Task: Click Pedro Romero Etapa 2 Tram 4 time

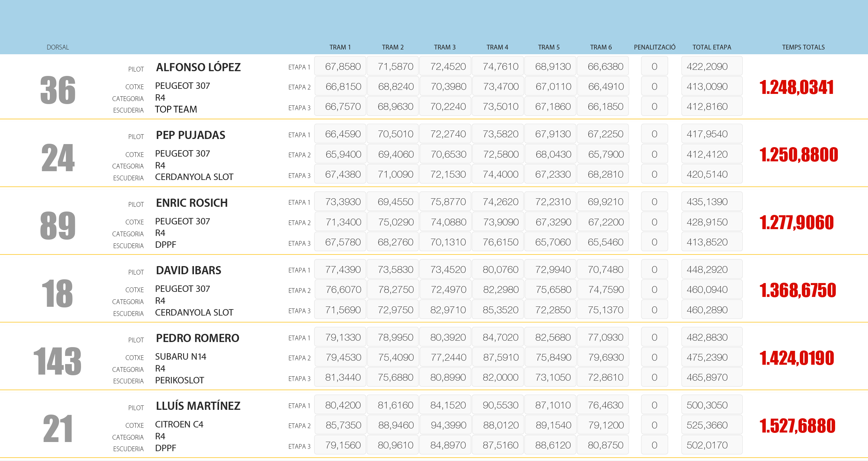Action: pos(498,357)
